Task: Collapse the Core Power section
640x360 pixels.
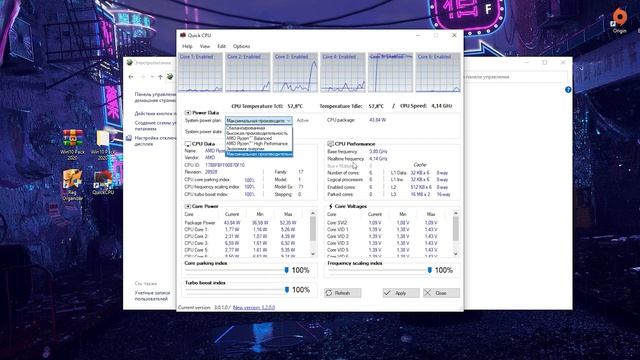Action: pos(188,207)
